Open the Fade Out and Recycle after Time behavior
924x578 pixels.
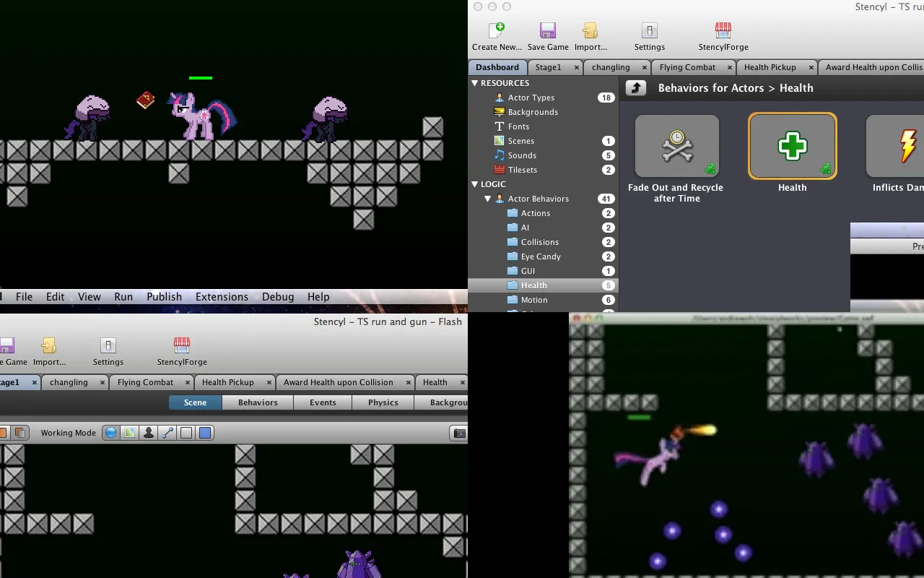(x=676, y=146)
